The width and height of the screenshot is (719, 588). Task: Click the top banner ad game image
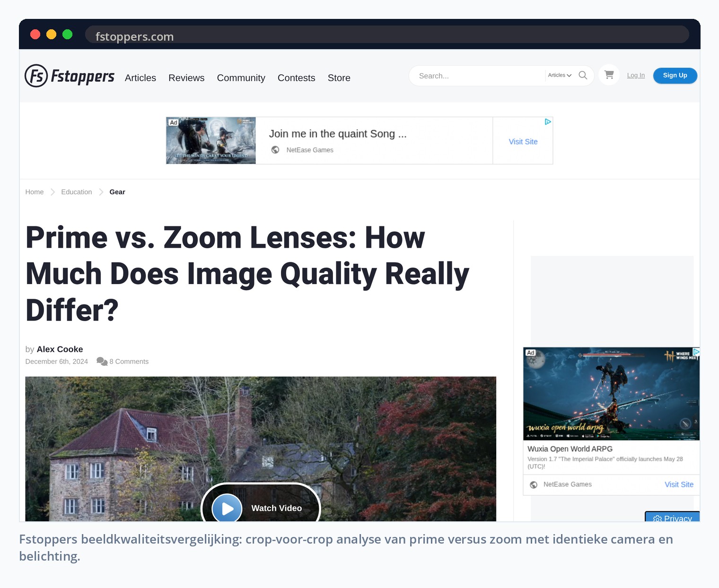(211, 140)
